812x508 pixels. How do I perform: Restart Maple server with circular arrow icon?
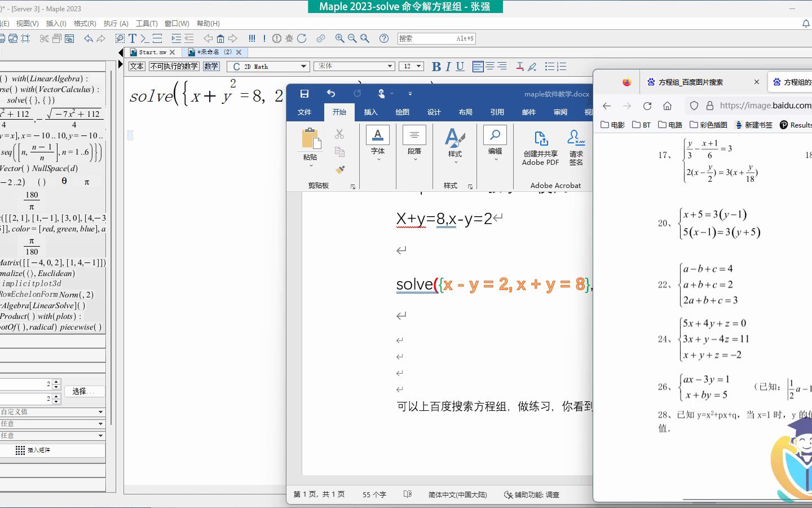302,38
